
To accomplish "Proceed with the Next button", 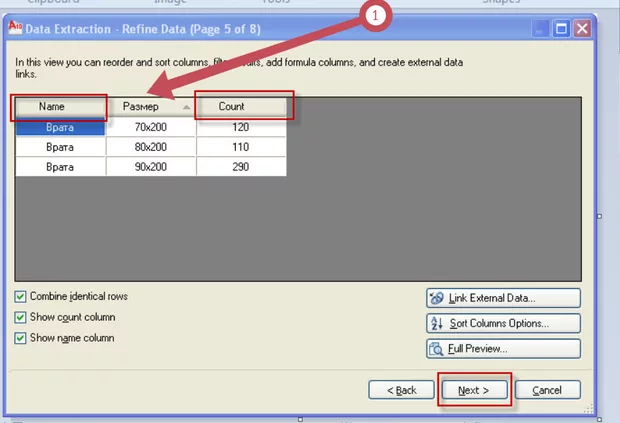I will tap(474, 390).
